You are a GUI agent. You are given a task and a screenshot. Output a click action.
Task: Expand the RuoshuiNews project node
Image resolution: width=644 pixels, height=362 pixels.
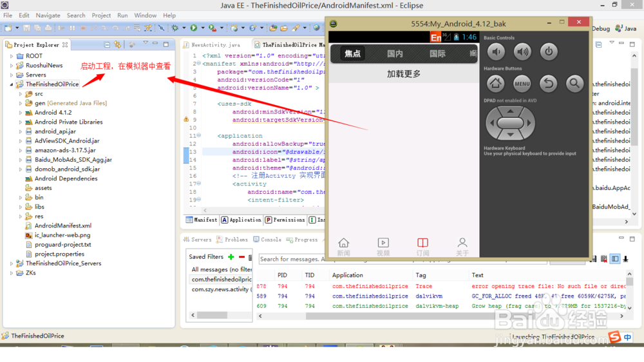[x=12, y=65]
